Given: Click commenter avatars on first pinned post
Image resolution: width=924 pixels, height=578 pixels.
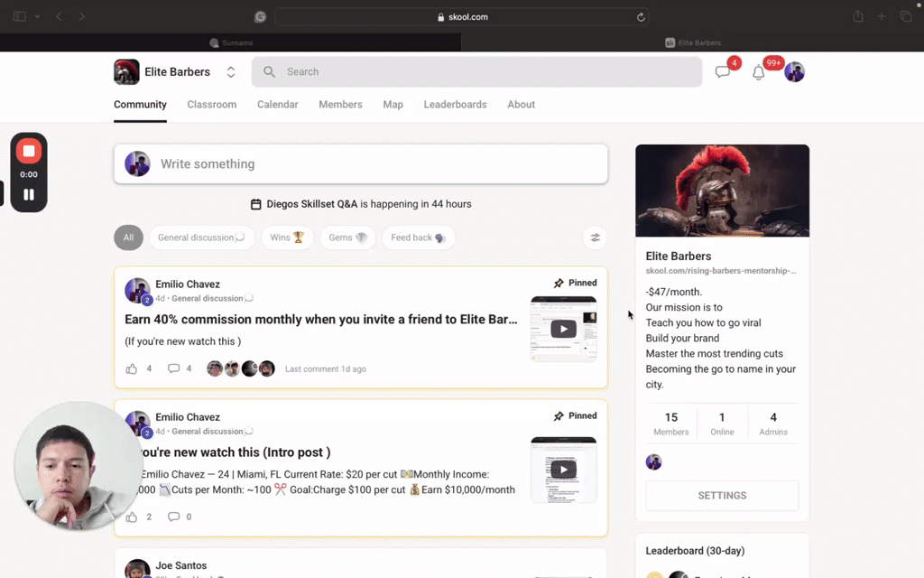Looking at the screenshot, I should (x=241, y=368).
